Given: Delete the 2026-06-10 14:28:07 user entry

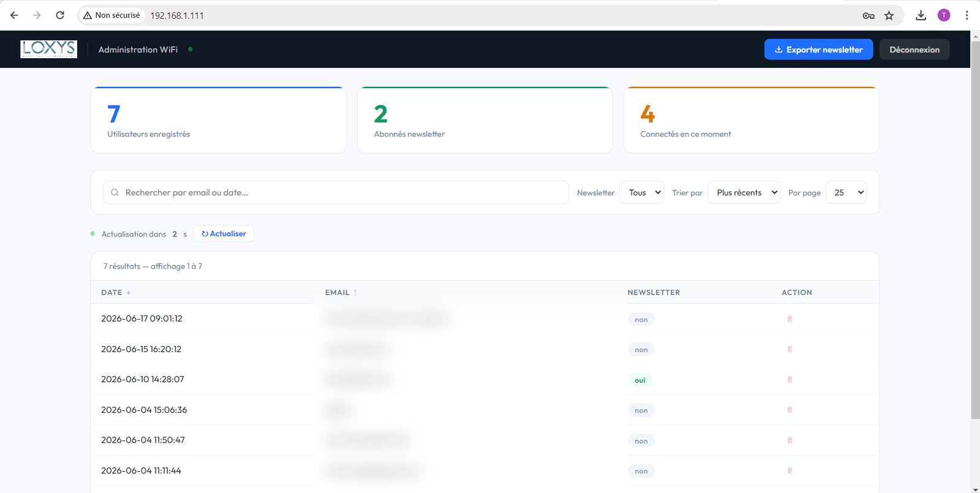Looking at the screenshot, I should point(790,380).
